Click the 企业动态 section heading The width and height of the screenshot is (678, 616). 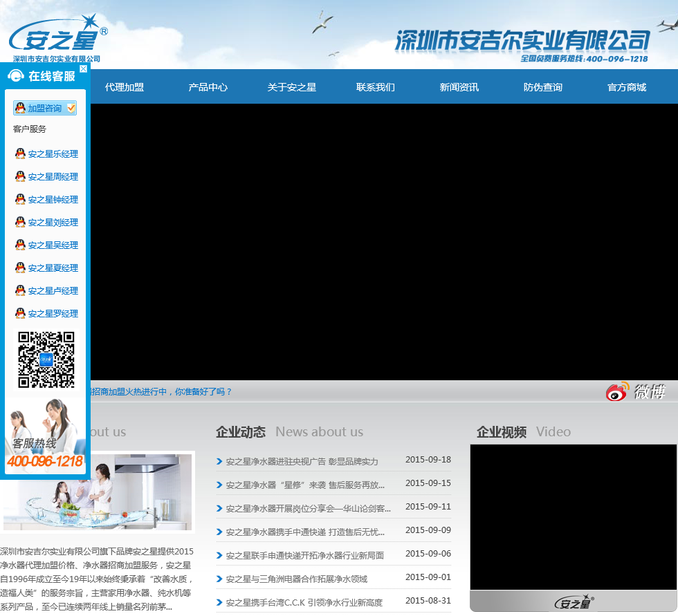pyautogui.click(x=241, y=432)
